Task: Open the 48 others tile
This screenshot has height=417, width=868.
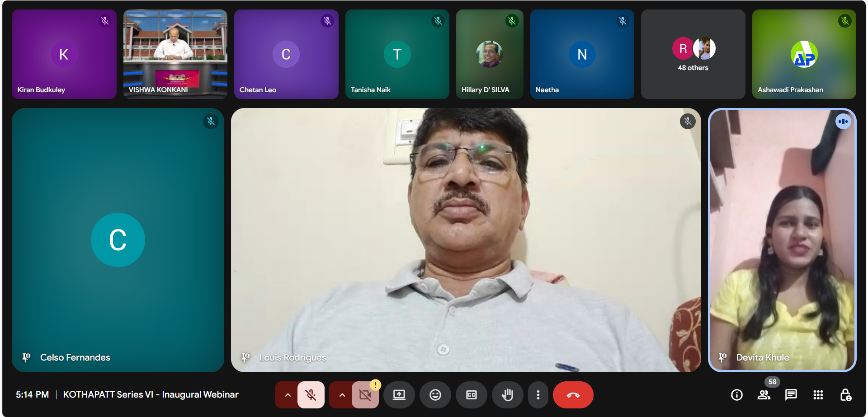Action: (693, 54)
